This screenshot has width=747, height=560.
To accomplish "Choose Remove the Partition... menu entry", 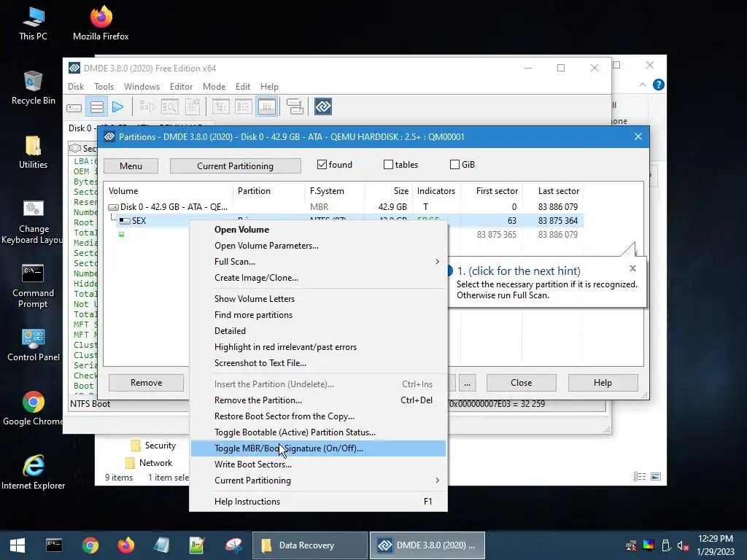I will pos(318,400).
